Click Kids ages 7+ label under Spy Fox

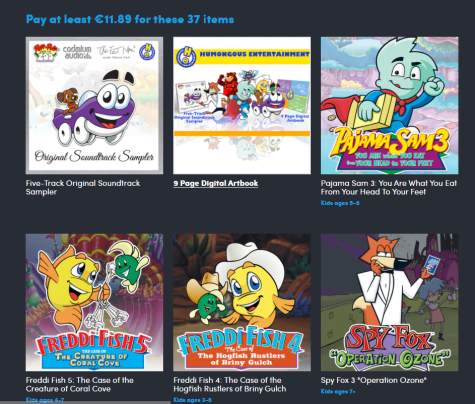(338, 391)
